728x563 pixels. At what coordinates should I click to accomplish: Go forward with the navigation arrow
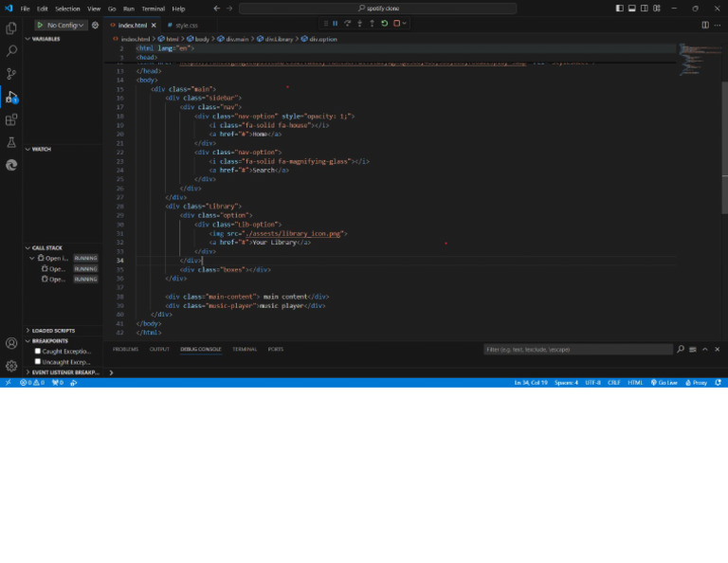[x=229, y=9]
